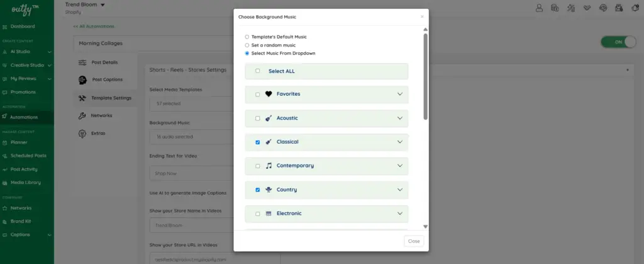
Task: Click the Media Library sidebar icon
Action: tap(5, 183)
